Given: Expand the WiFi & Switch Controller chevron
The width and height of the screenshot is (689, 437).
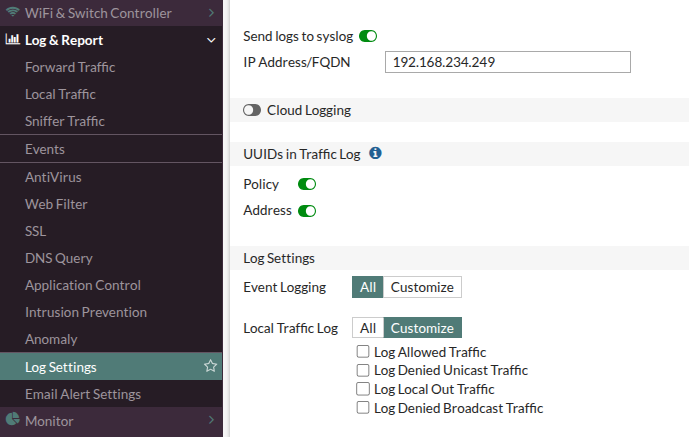Looking at the screenshot, I should click(210, 13).
